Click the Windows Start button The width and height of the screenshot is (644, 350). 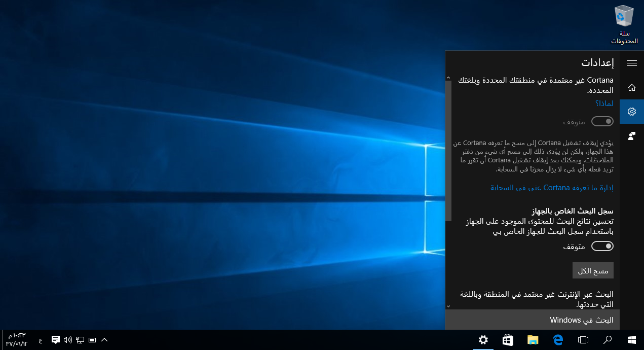[x=632, y=340]
